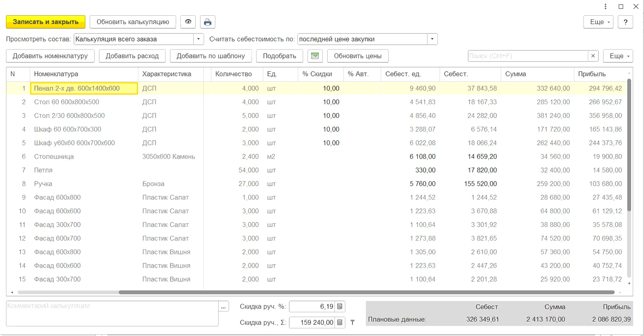
Task: Select the Столешница row
Action: [316, 157]
